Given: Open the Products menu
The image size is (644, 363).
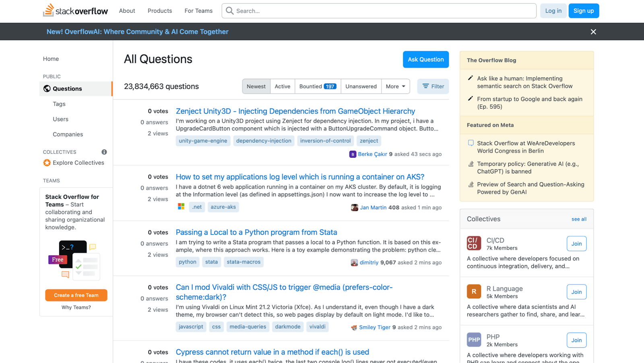Looking at the screenshot, I should [160, 11].
